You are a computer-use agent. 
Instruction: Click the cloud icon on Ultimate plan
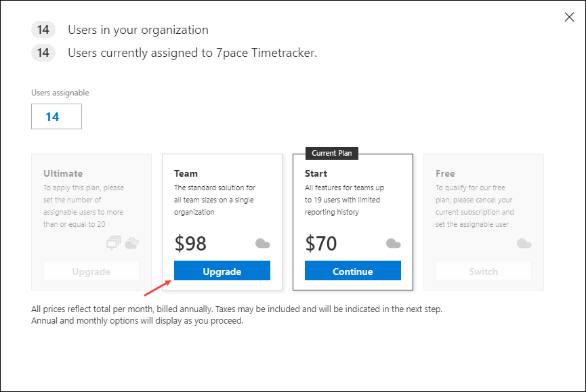click(x=132, y=242)
